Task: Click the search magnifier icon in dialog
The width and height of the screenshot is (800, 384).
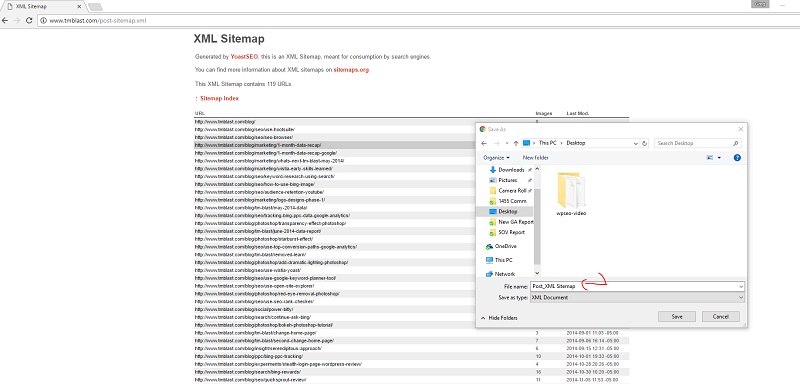Action: pos(736,143)
